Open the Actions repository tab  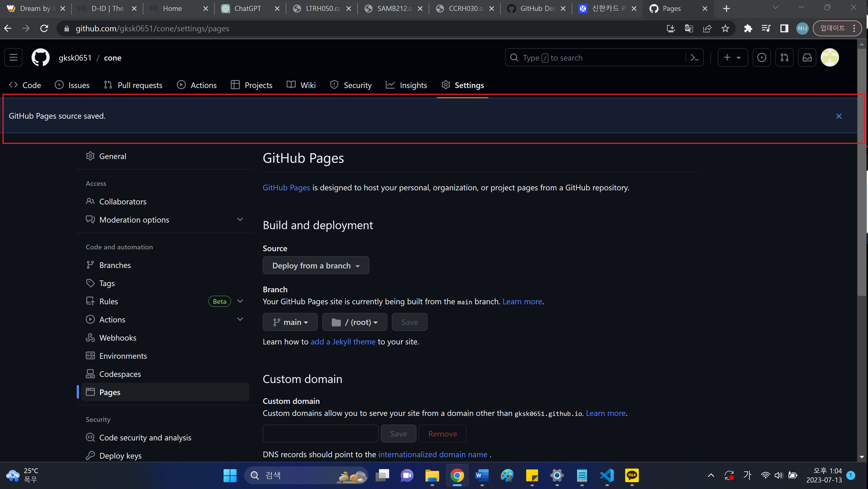pyautogui.click(x=197, y=85)
